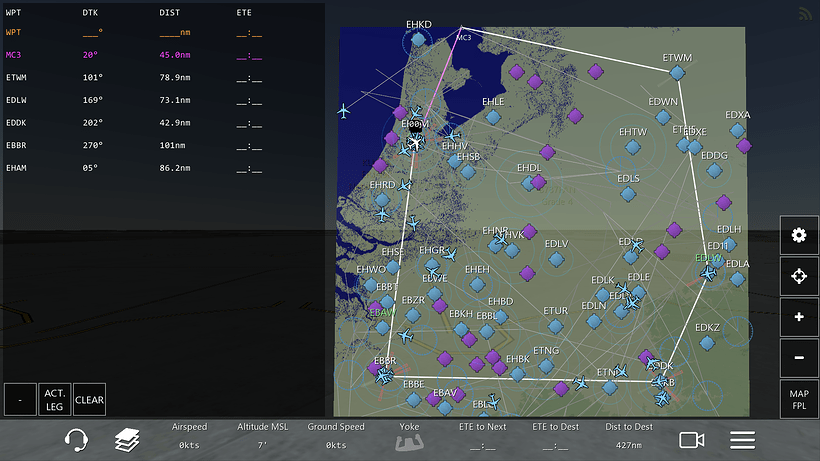The height and width of the screenshot is (461, 820).
Task: Open the ATC headset icon
Action: [x=76, y=440]
